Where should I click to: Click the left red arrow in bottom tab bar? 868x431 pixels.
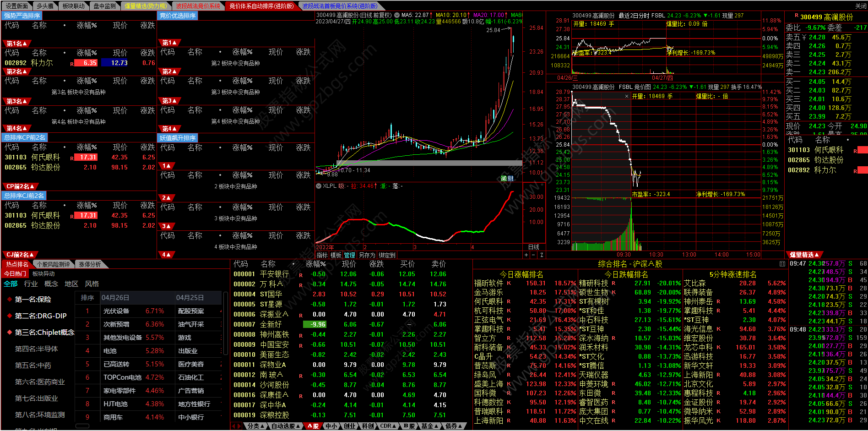[233, 426]
